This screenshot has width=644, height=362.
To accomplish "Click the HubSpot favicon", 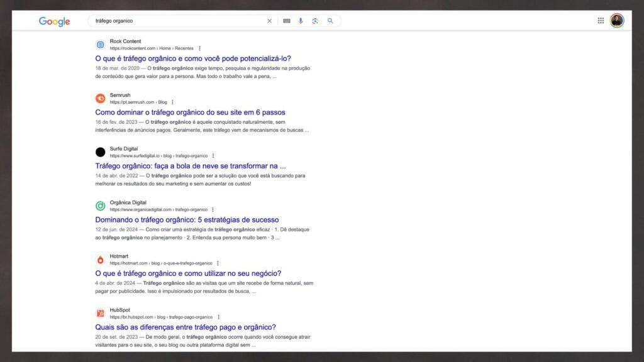I will pos(100,314).
